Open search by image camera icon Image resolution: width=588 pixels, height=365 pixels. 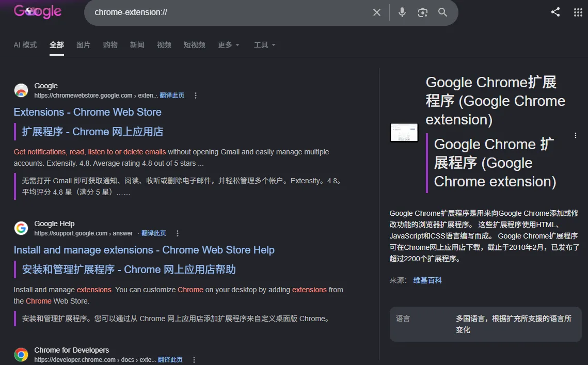(x=423, y=12)
